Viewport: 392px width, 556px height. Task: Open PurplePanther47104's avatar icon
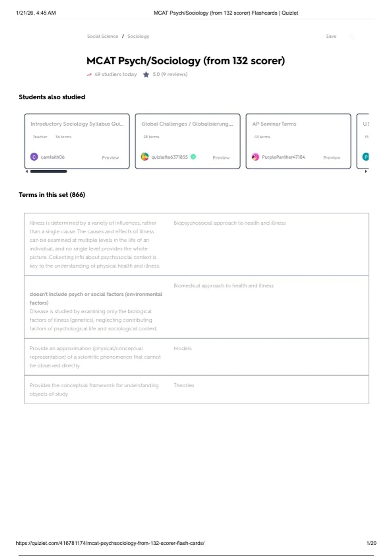[255, 157]
